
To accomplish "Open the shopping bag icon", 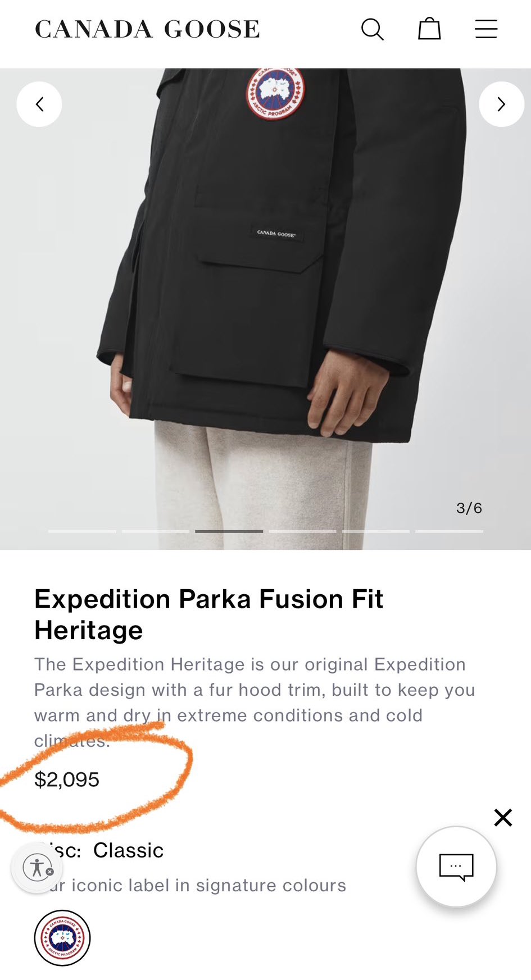I will 429,29.
